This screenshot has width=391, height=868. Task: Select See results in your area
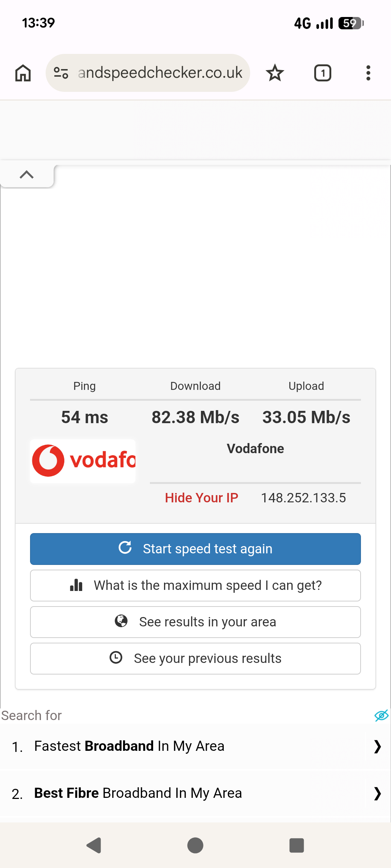pos(195,622)
